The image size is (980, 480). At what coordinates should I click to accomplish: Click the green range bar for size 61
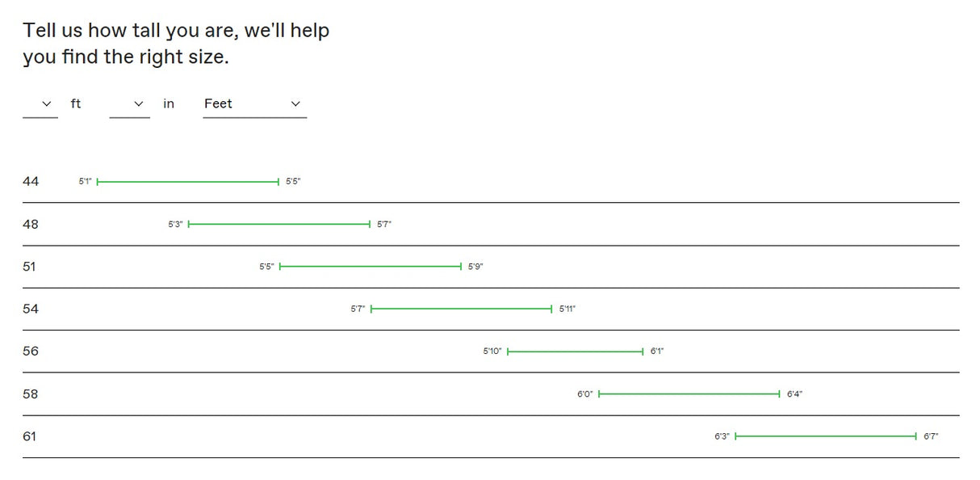(x=826, y=436)
